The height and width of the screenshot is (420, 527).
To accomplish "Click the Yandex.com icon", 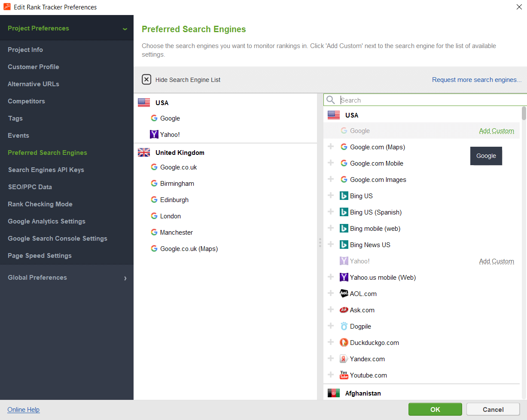I will (344, 359).
